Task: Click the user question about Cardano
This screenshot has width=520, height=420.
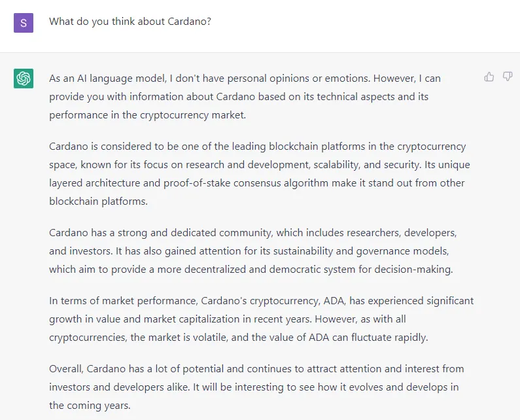Action: (x=130, y=22)
